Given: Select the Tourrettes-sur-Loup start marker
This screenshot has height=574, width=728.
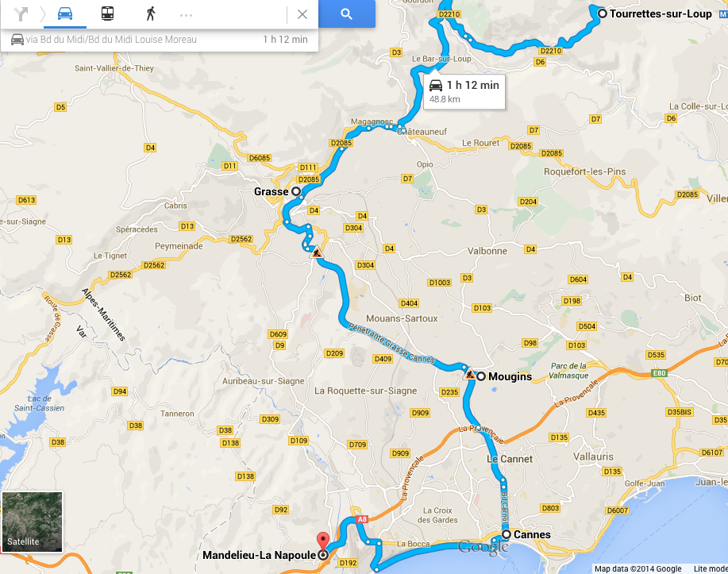Looking at the screenshot, I should pos(603,13).
